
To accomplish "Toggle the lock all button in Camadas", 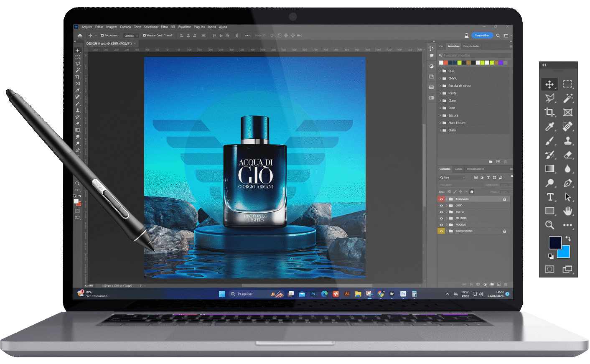I will 472,192.
